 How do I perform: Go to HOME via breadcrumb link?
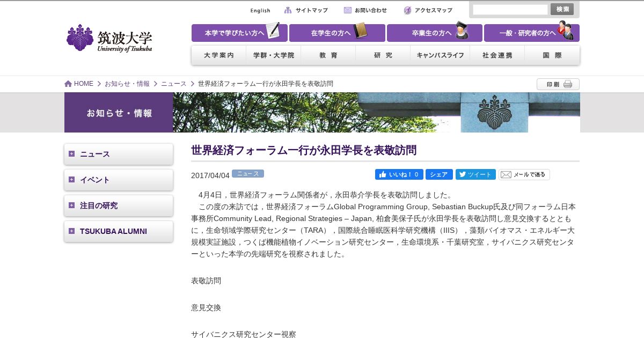click(x=84, y=84)
